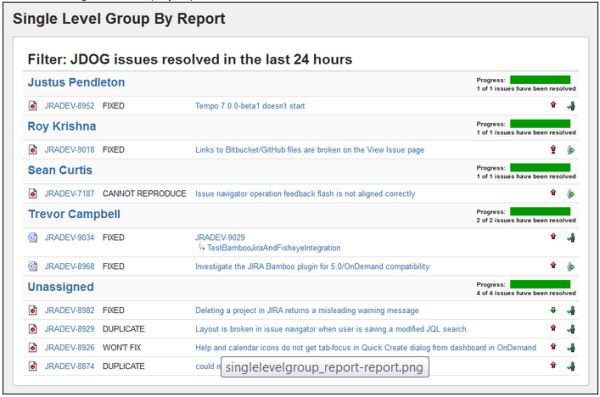
Task: Select the issue type icon for JRADEV-7187
Action: 33,194
